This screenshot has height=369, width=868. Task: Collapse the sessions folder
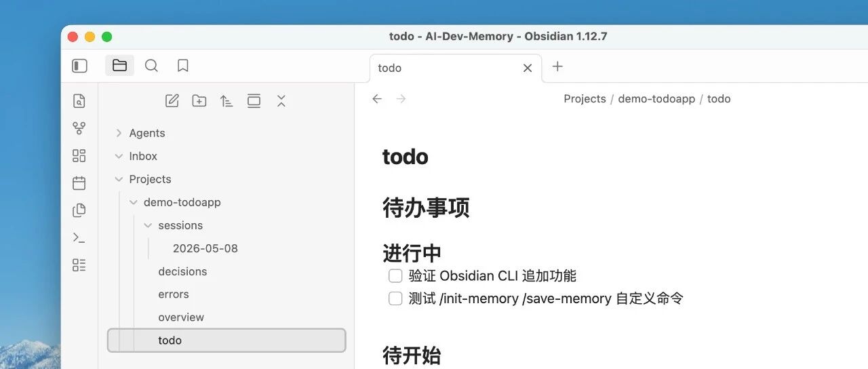(148, 225)
